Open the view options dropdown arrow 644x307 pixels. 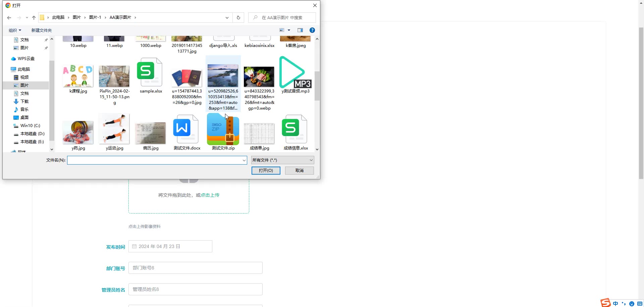(289, 30)
